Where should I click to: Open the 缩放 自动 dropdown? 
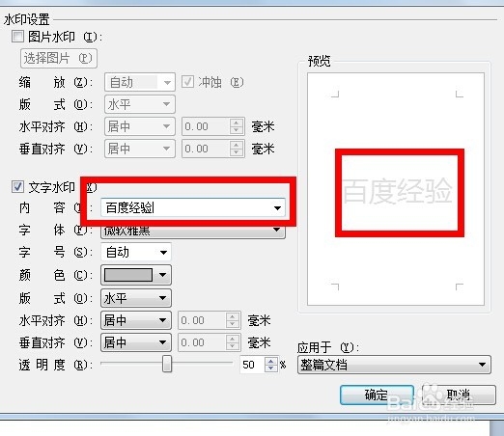(x=140, y=82)
